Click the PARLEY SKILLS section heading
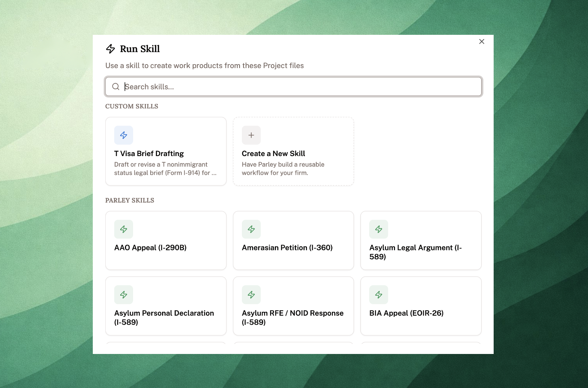This screenshot has width=588, height=388. [x=130, y=200]
